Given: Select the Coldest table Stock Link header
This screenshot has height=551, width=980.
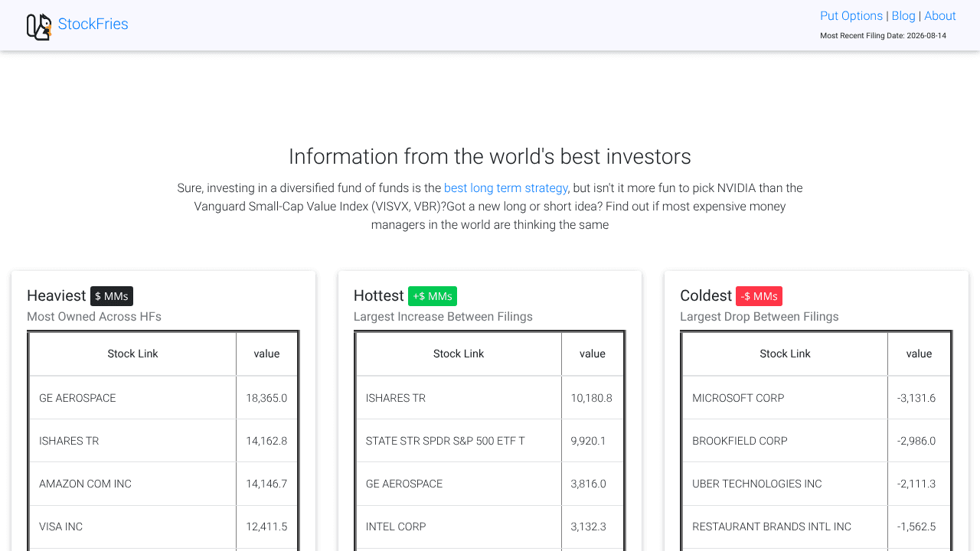Looking at the screenshot, I should click(785, 354).
